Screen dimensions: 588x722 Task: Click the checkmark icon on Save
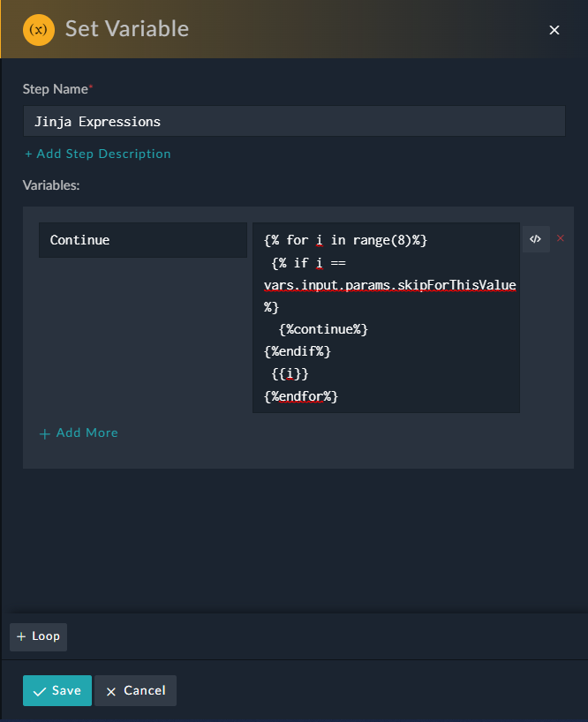point(39,691)
